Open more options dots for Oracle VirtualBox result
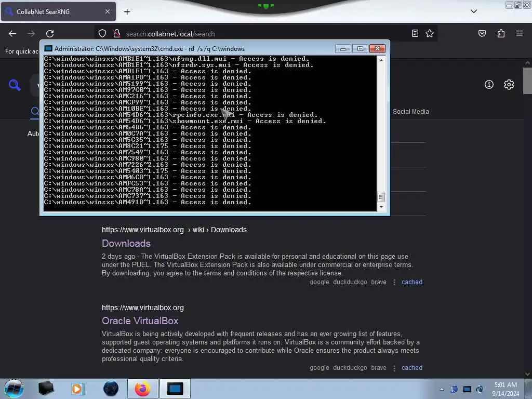Image resolution: width=532 pixels, height=399 pixels. click(x=394, y=368)
